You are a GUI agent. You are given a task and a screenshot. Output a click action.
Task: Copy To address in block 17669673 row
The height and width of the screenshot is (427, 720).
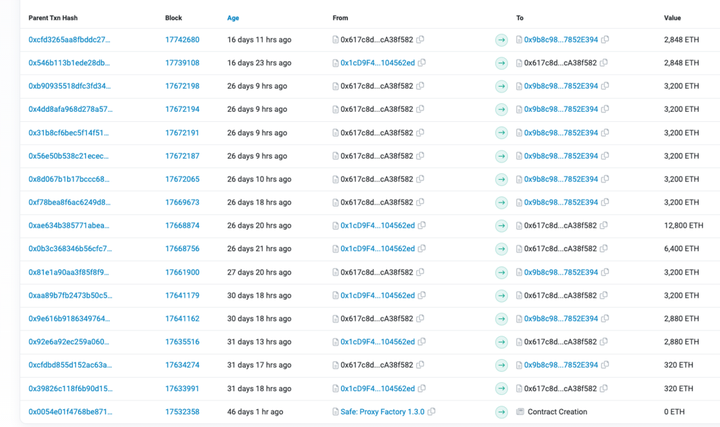[605, 202]
